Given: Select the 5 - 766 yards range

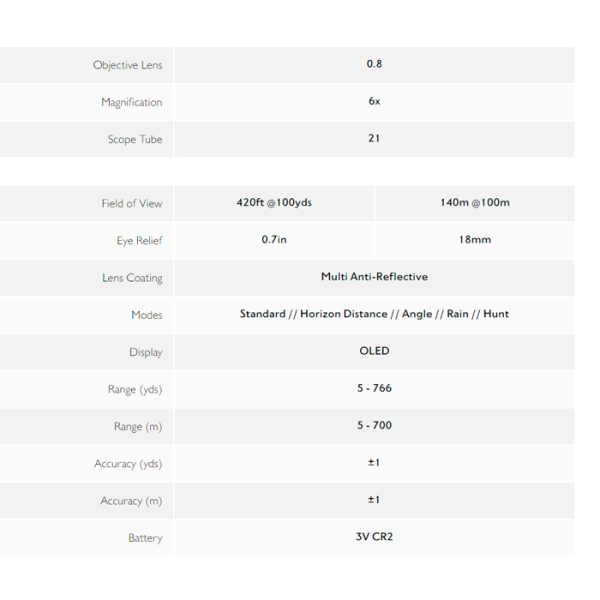Looking at the screenshot, I should tap(374, 388).
